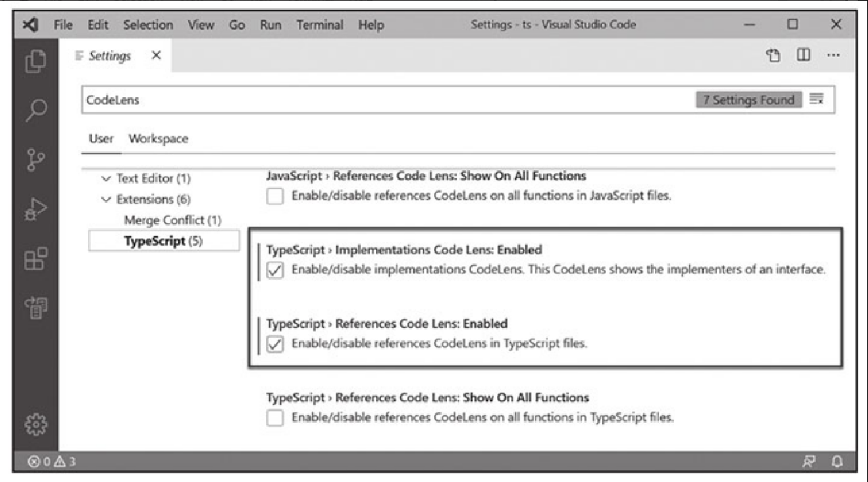Click TypeScript Implementations Code Lens: Enabled title

(404, 249)
